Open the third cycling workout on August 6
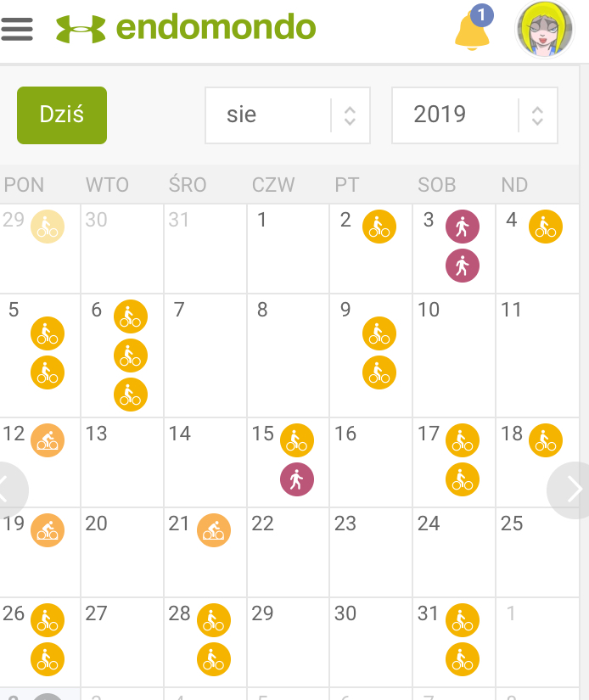Viewport: 589px width, 700px height. click(x=131, y=395)
